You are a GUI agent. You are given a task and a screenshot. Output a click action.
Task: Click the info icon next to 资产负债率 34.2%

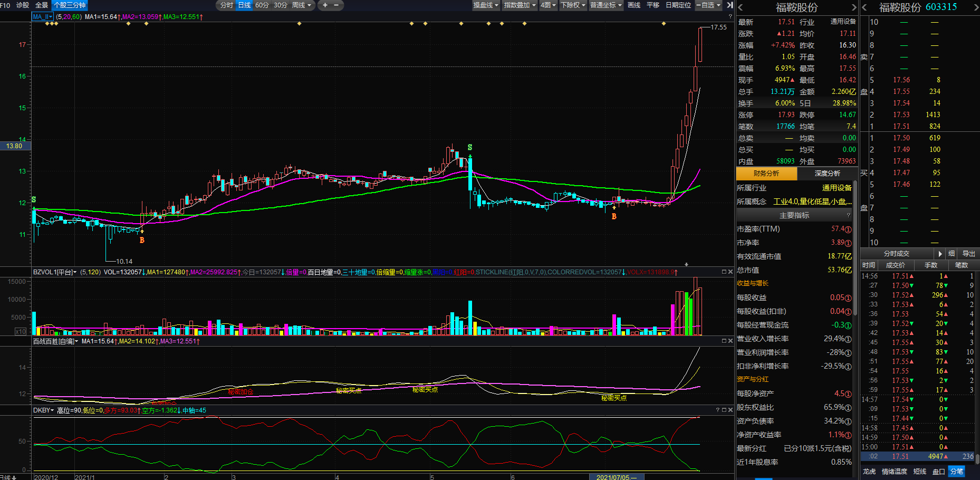point(848,421)
